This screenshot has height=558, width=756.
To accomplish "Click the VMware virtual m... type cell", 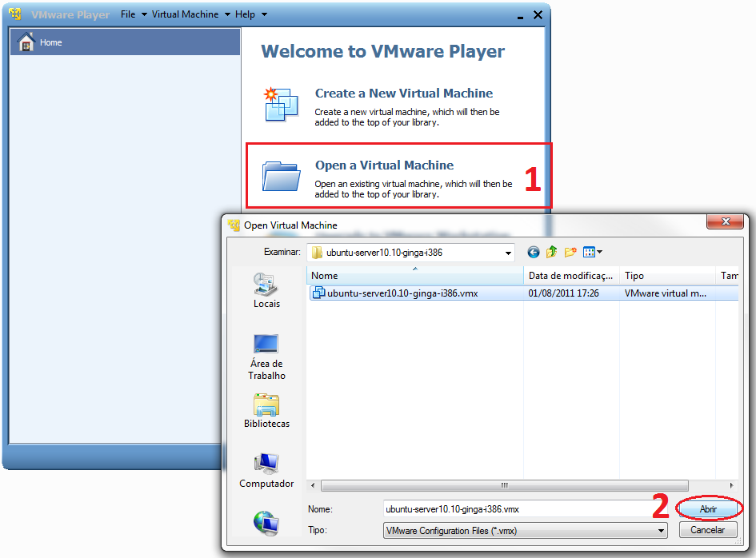I will (x=666, y=293).
